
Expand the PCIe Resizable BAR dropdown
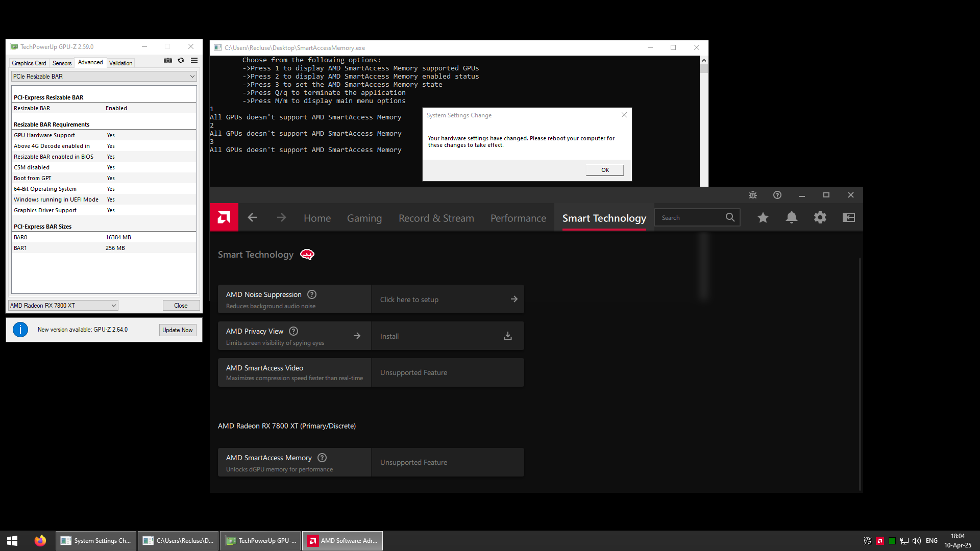pos(192,77)
